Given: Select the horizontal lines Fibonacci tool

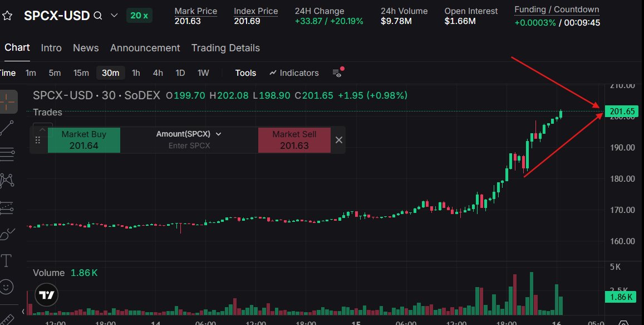Looking at the screenshot, I should click(7, 154).
